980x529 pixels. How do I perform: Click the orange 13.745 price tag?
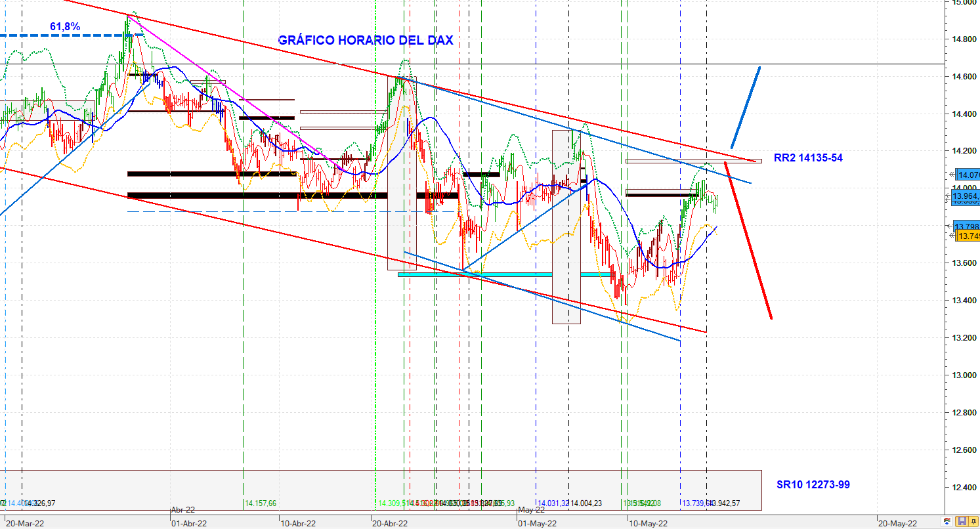point(968,236)
